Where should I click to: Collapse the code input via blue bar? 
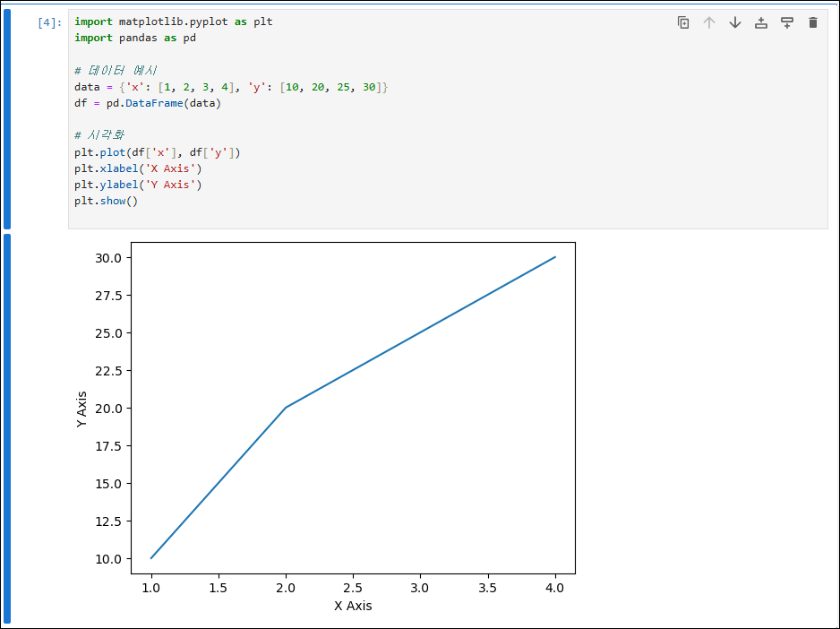point(7,119)
